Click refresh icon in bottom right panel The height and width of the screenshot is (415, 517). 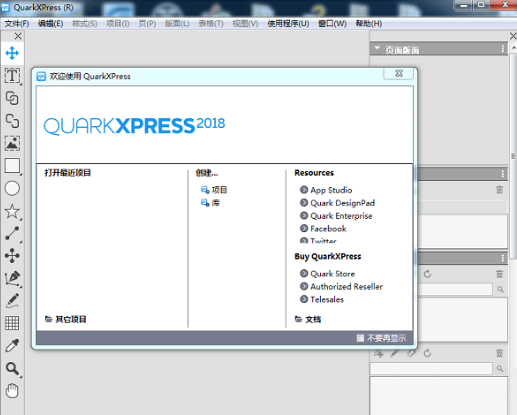pos(427,353)
